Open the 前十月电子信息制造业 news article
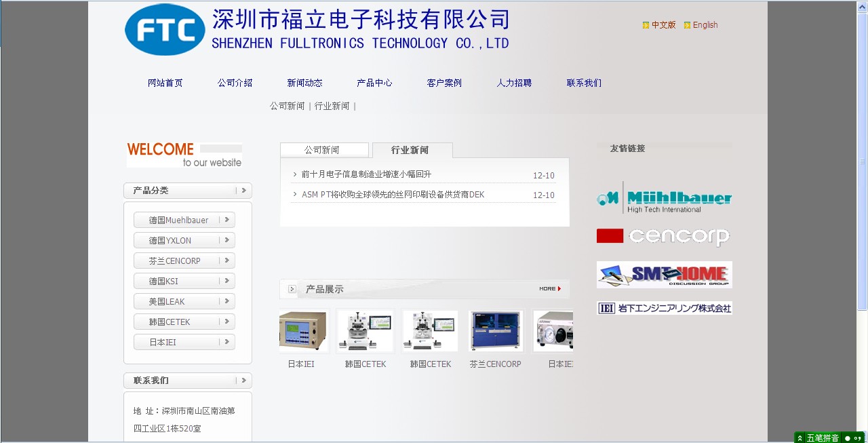This screenshot has height=443, width=868. [366, 174]
